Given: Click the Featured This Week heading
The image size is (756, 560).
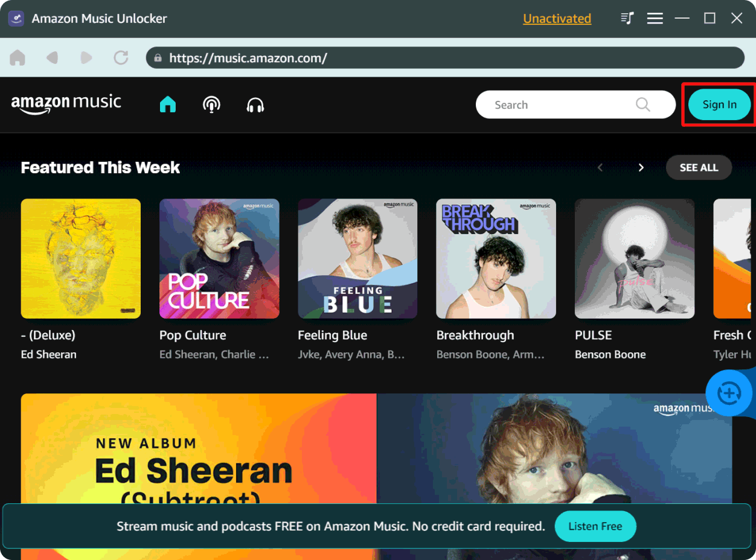Looking at the screenshot, I should click(100, 168).
